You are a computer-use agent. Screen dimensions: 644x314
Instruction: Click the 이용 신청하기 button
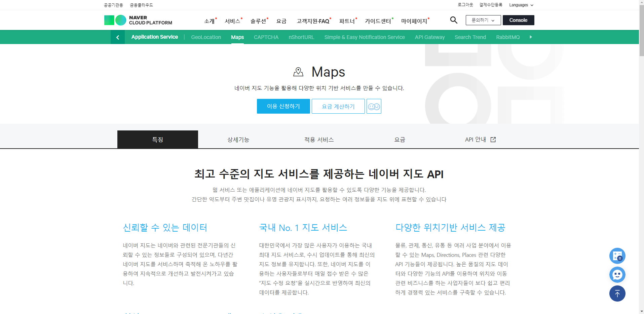[283, 106]
